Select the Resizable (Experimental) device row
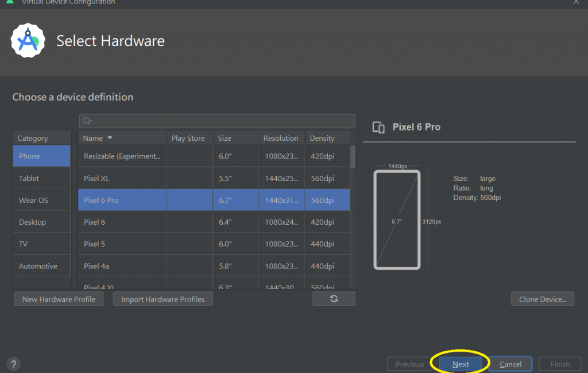The height and width of the screenshot is (373, 588). coord(214,156)
